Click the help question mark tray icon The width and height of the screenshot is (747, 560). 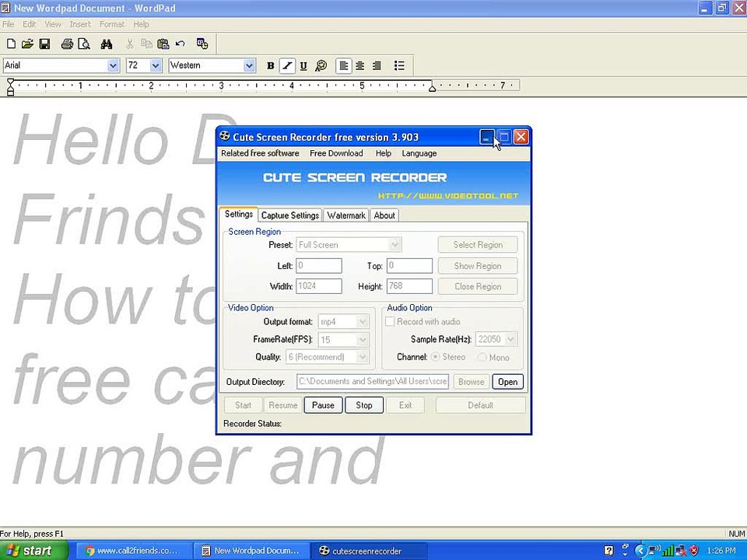(x=608, y=551)
